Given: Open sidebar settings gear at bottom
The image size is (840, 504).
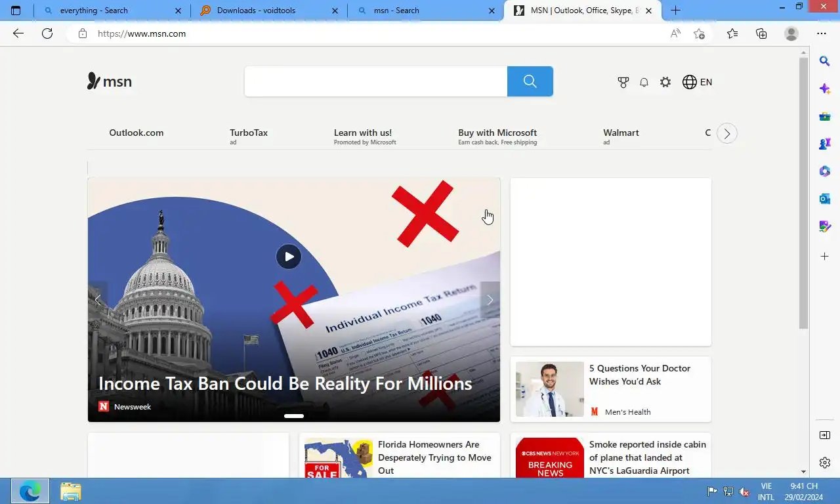Looking at the screenshot, I should (825, 463).
